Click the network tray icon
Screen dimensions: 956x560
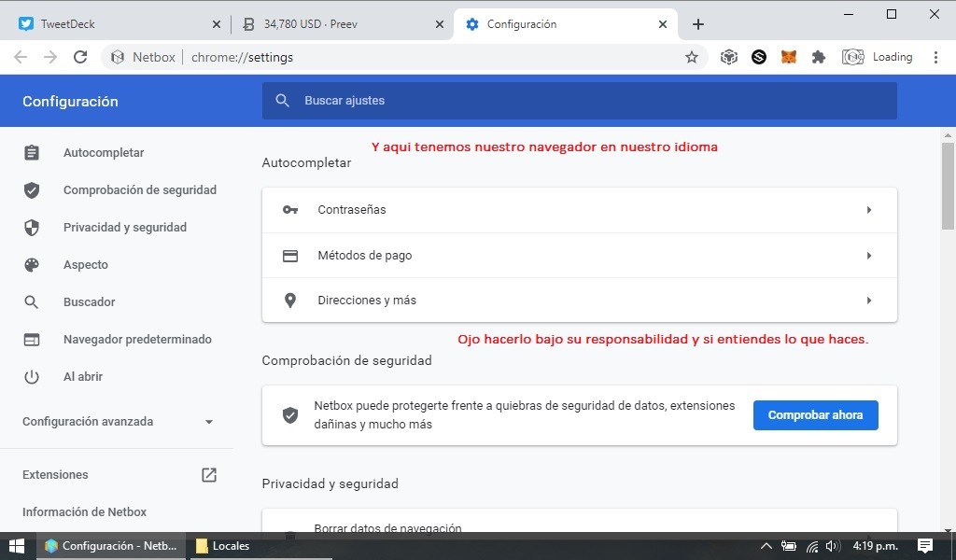(x=812, y=547)
